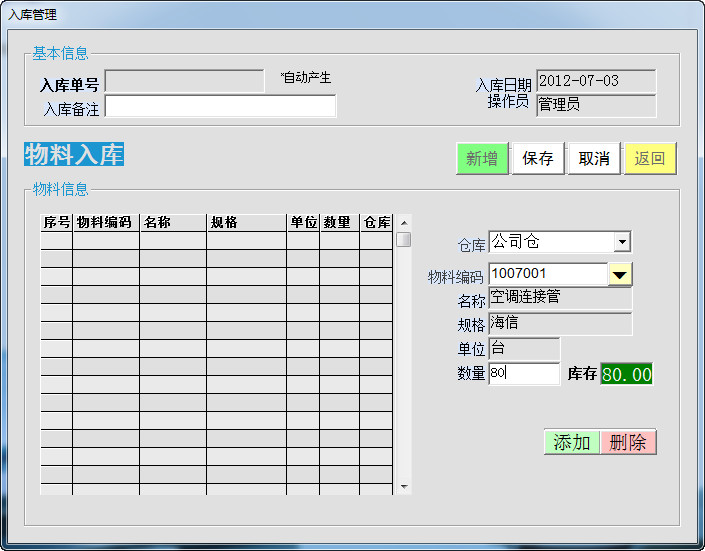Image resolution: width=705 pixels, height=551 pixels.
Task: Click the green 库存 value 80.00
Action: pyautogui.click(x=626, y=374)
